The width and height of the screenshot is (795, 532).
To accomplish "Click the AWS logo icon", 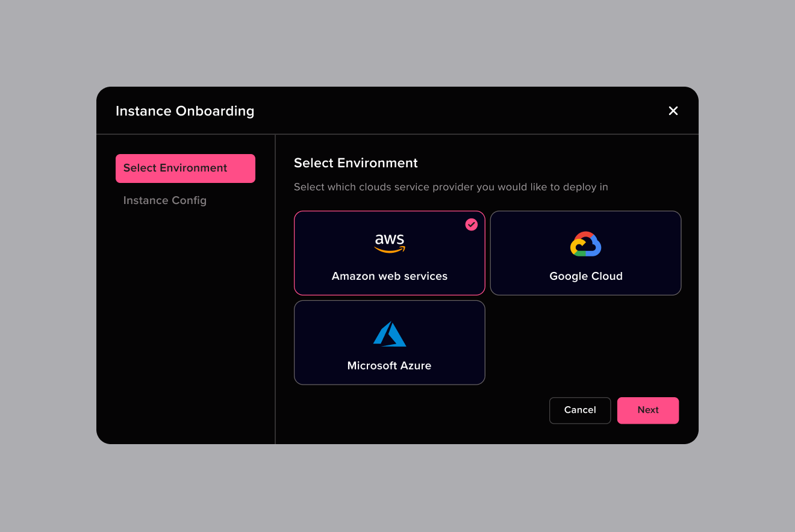I will click(x=390, y=243).
